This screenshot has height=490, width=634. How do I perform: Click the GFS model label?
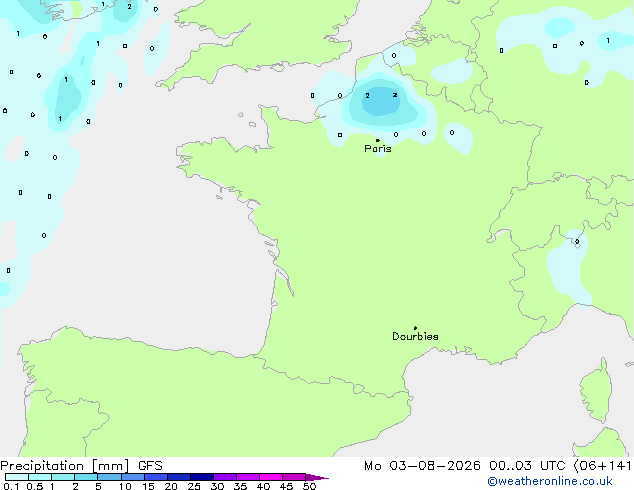click(x=150, y=466)
